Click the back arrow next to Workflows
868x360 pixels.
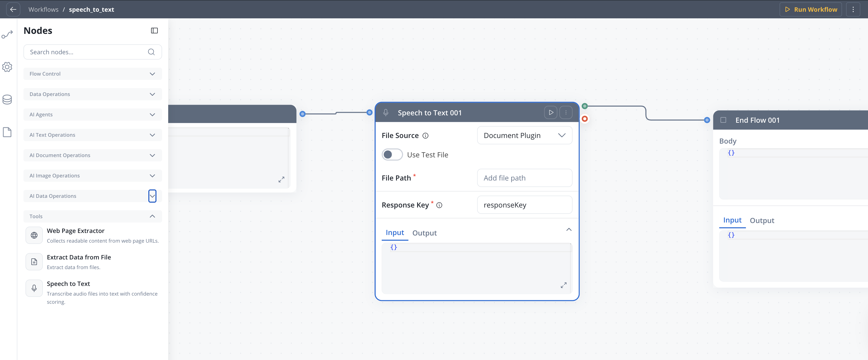pos(13,9)
